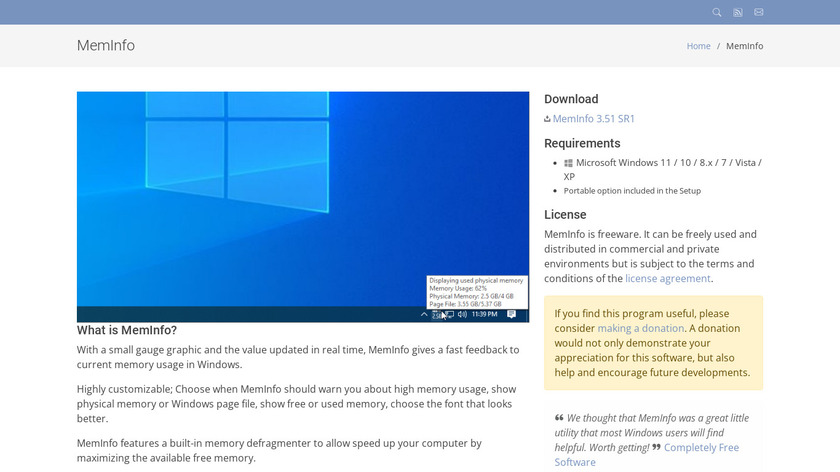840x472 pixels.
Task: Click the MemInfo breadcrumb current item
Action: [x=745, y=46]
